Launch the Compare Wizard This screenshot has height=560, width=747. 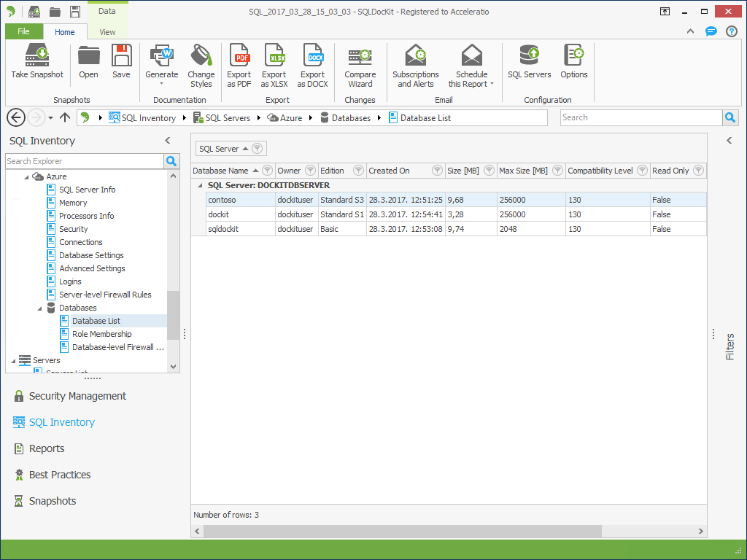coord(360,66)
